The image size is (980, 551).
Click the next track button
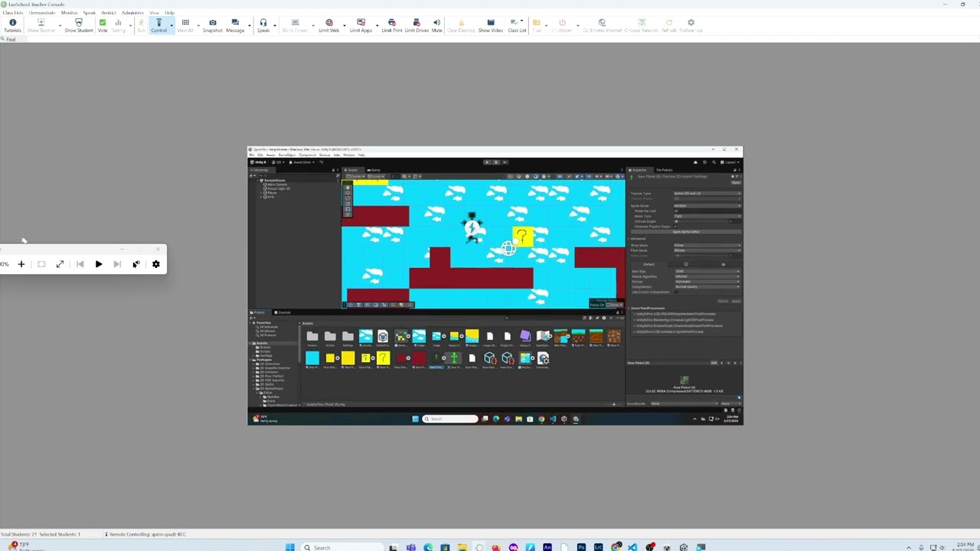point(117,264)
